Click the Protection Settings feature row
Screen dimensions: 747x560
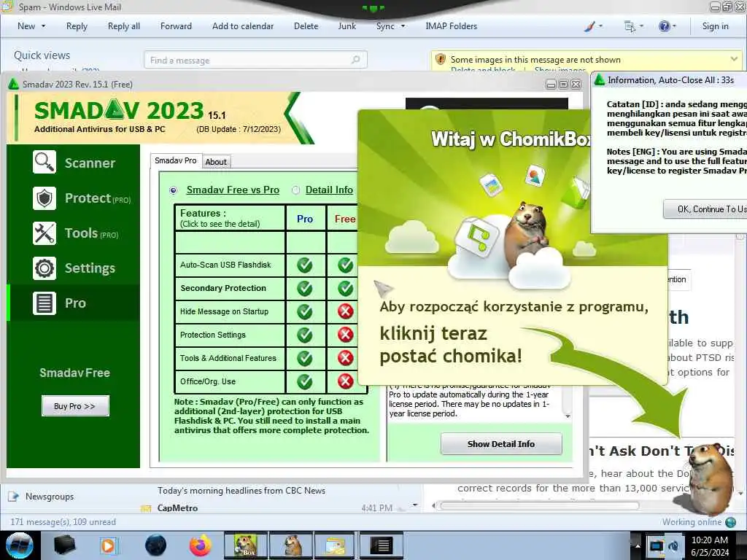(230, 335)
